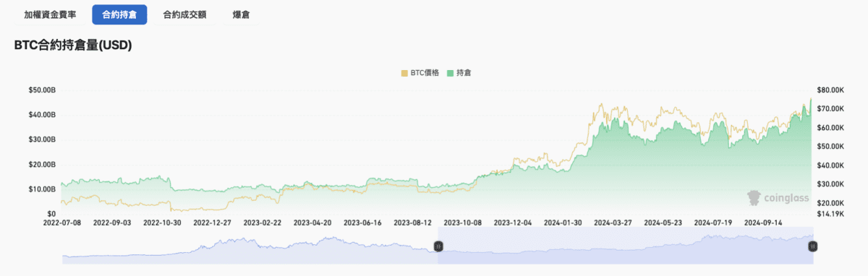Click the 2024-05-23 date label
Image resolution: width=868 pixels, height=276 pixels.
(663, 223)
